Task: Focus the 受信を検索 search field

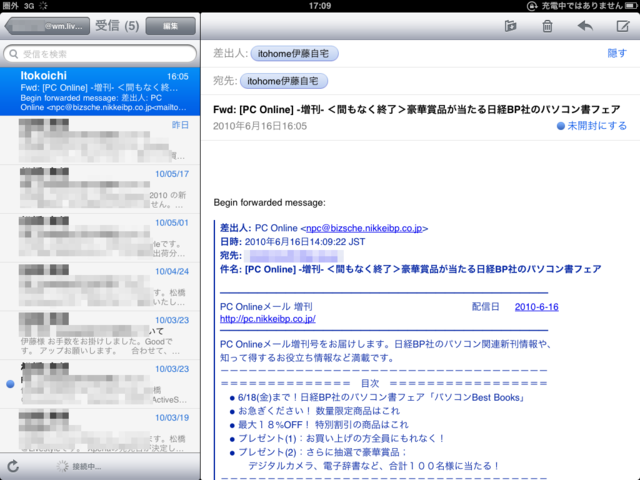Action: [x=100, y=54]
